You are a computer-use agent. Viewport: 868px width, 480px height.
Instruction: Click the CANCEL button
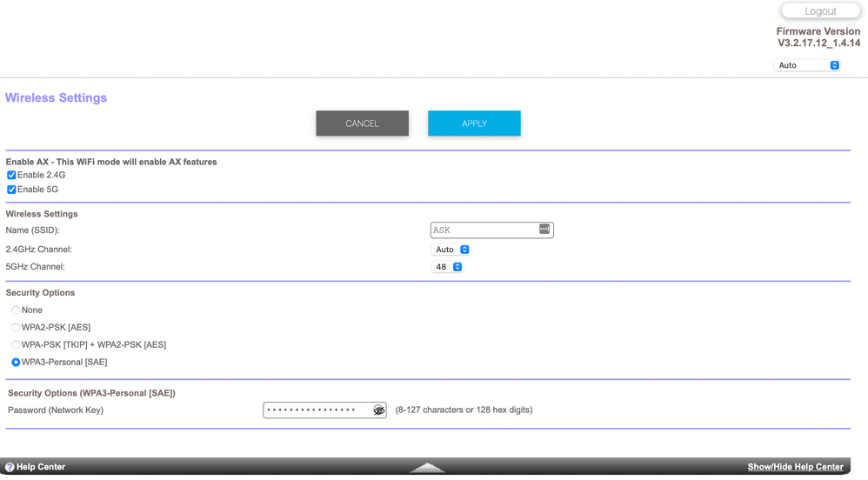pyautogui.click(x=362, y=123)
